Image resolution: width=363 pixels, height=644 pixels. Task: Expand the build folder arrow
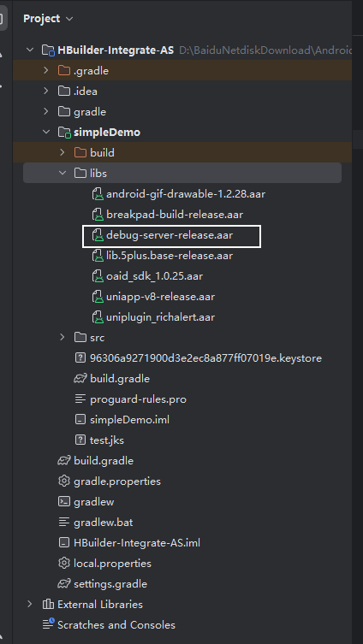coord(62,153)
